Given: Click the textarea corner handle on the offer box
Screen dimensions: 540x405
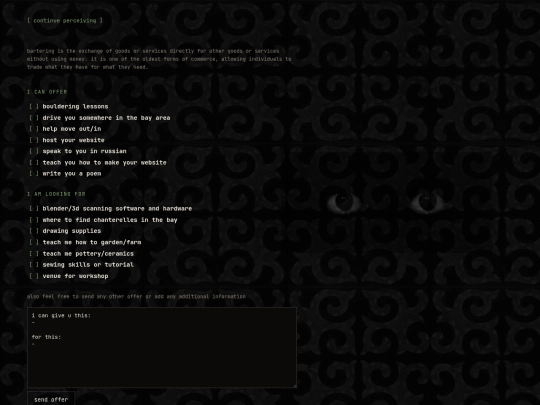Looking at the screenshot, I should (294, 386).
